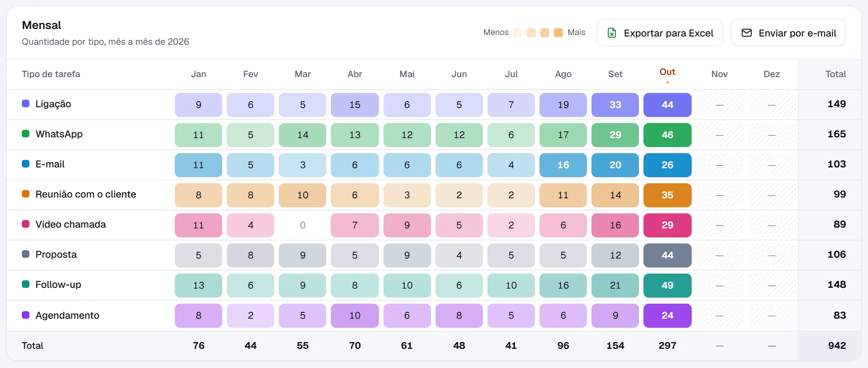Click the Reunião com o cliente orange marker
Image resolution: width=868 pixels, height=368 pixels.
tap(26, 194)
